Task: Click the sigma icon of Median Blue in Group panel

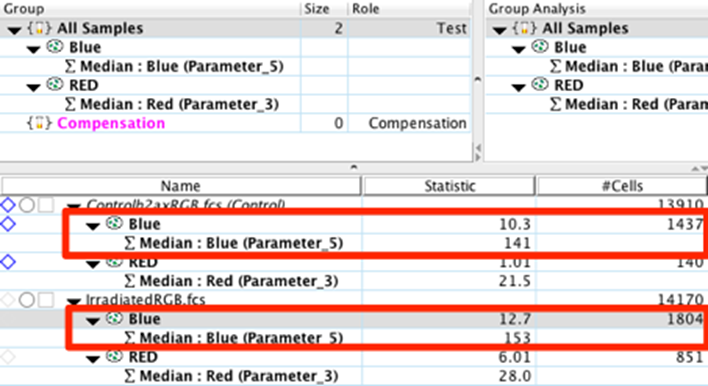Action: 70,66
